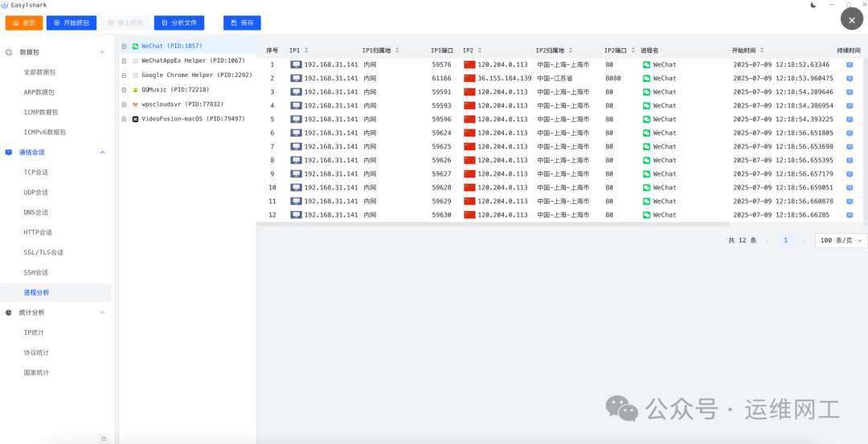Click the message icon in row 1
This screenshot has width=868, height=444.
850,65
